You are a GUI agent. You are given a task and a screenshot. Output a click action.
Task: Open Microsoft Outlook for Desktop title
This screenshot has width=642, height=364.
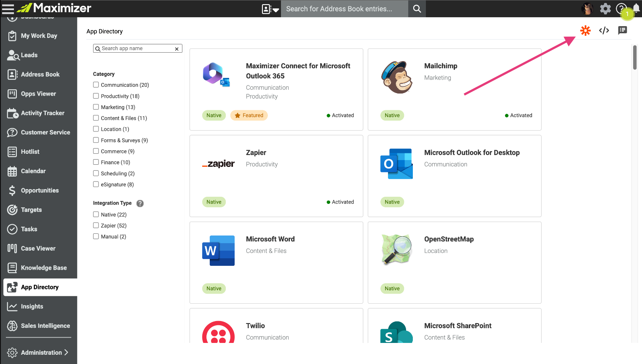point(472,153)
